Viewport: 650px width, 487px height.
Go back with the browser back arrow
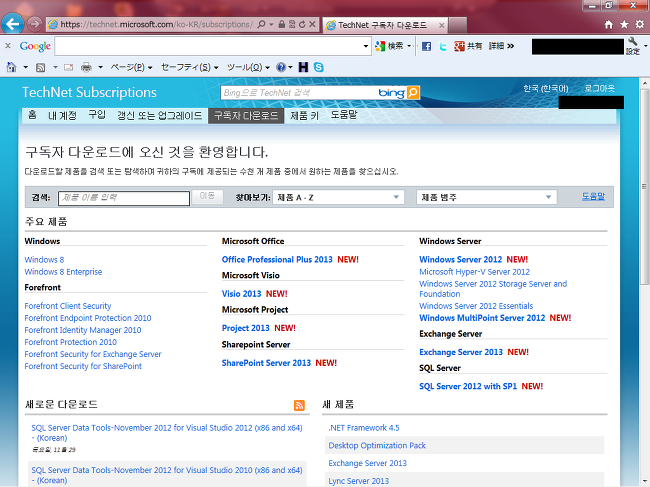pyautogui.click(x=12, y=24)
